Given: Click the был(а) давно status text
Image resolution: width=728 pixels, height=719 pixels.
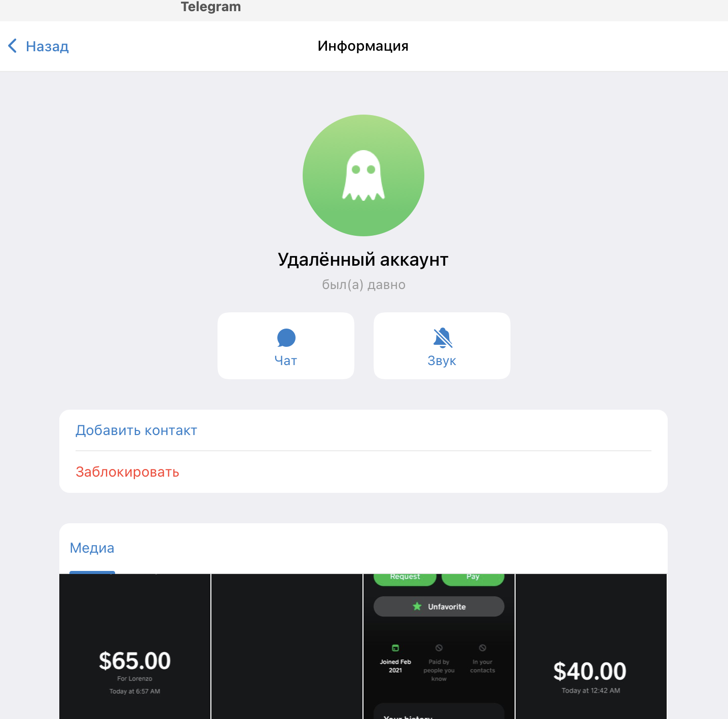Looking at the screenshot, I should (363, 284).
